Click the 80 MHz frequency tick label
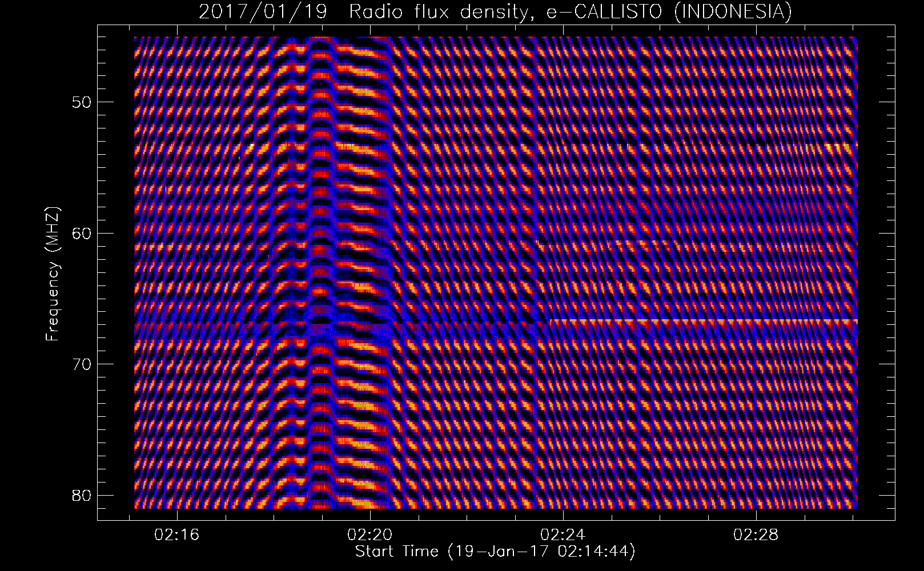This screenshot has width=924, height=571. click(x=81, y=494)
